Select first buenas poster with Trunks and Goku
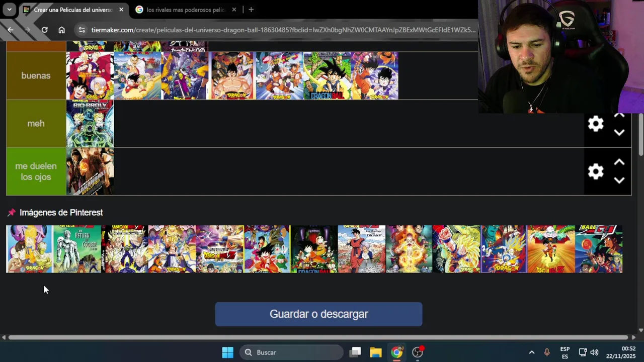 (x=90, y=75)
